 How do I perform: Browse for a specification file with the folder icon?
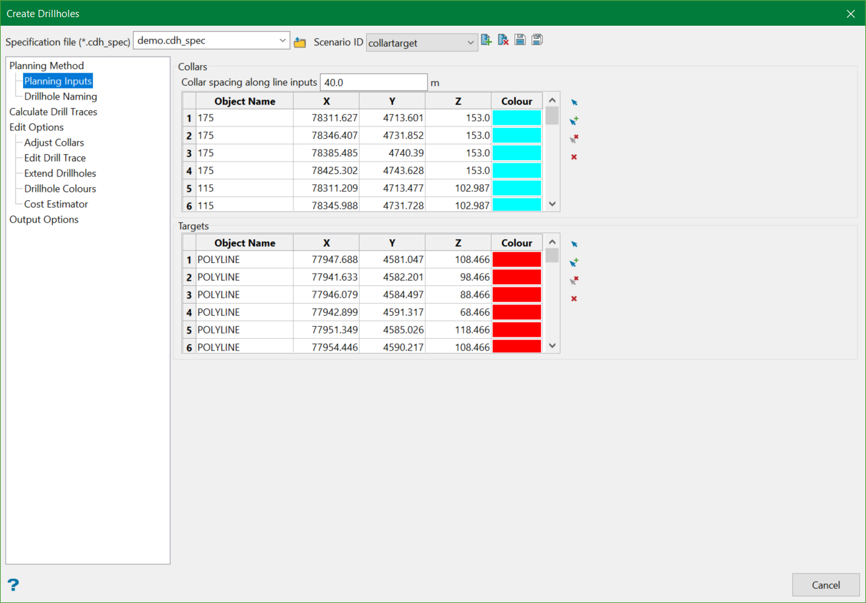tap(300, 42)
